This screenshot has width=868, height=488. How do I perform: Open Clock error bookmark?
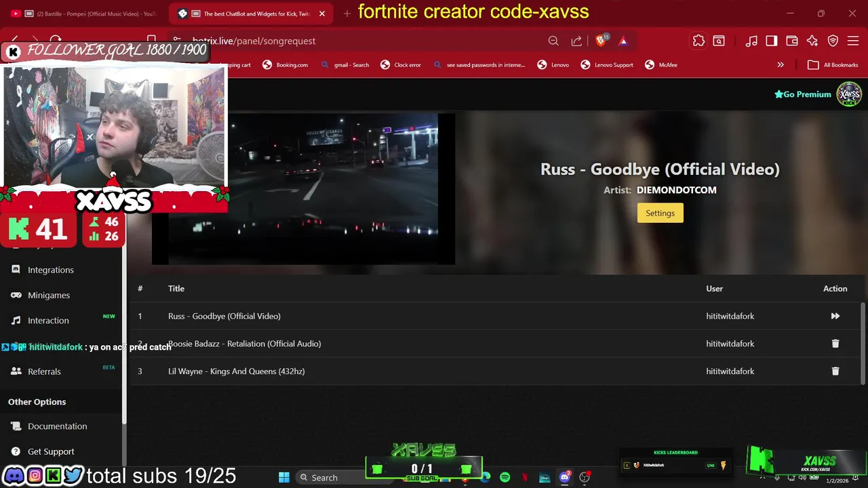(401, 65)
